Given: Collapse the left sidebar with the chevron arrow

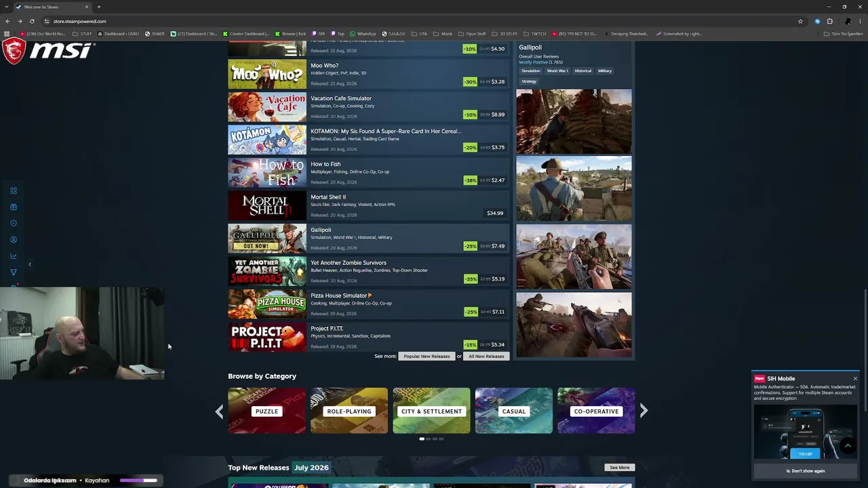Looking at the screenshot, I should click(30, 264).
